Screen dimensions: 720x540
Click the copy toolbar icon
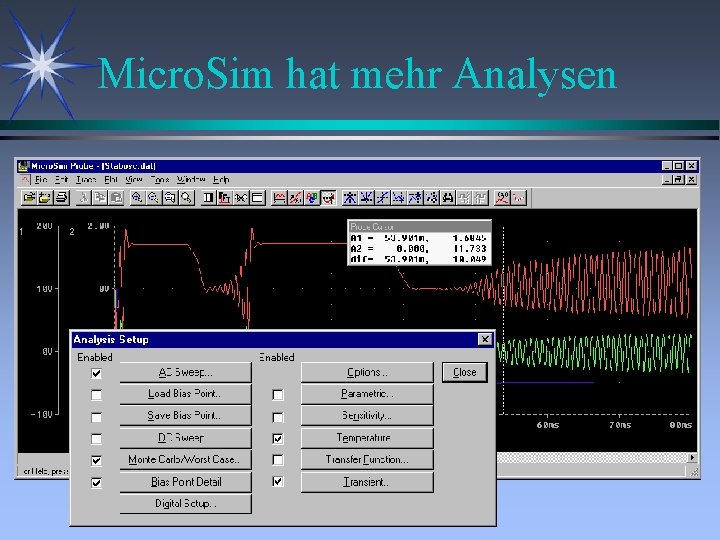(x=100, y=198)
